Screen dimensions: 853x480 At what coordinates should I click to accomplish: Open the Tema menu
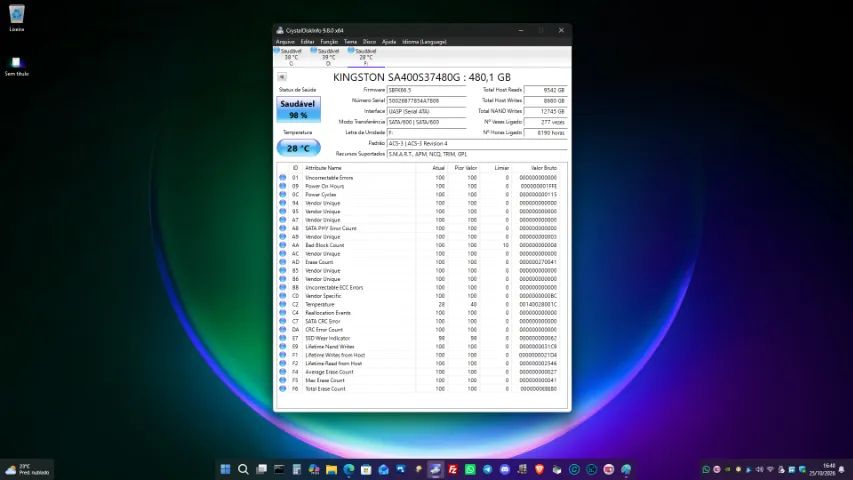[350, 41]
